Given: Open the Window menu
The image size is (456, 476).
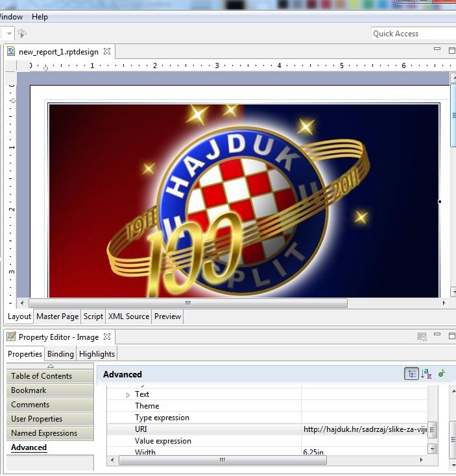Looking at the screenshot, I should (11, 17).
